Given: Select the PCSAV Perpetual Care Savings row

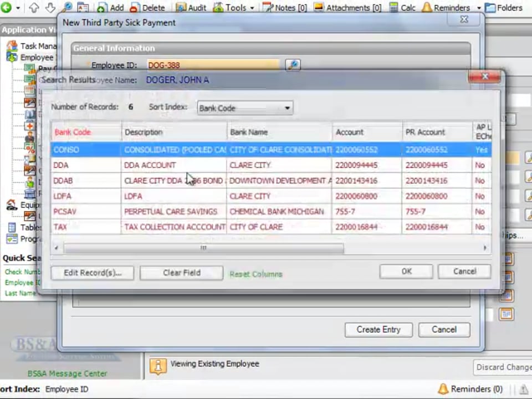Looking at the screenshot, I should (166, 212).
